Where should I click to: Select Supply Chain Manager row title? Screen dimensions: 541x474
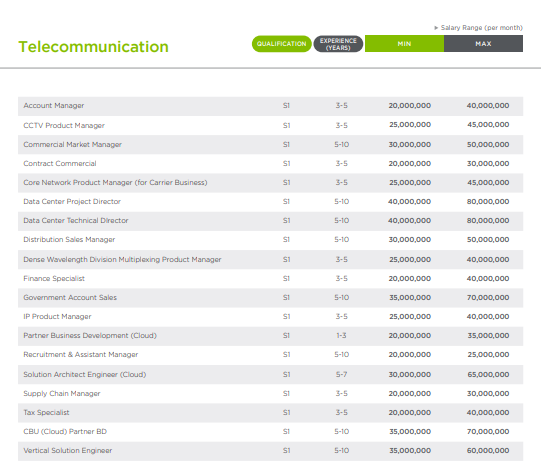[x=62, y=393]
